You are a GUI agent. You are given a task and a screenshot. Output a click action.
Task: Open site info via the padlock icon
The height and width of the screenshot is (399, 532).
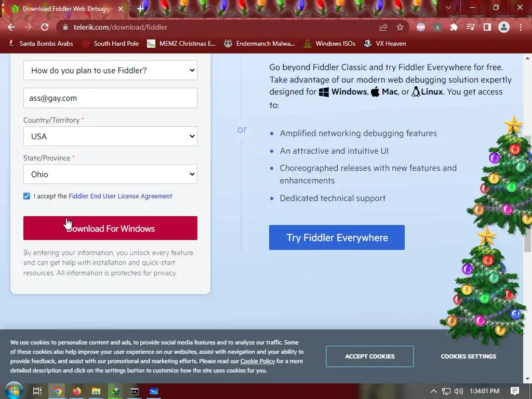[65, 27]
